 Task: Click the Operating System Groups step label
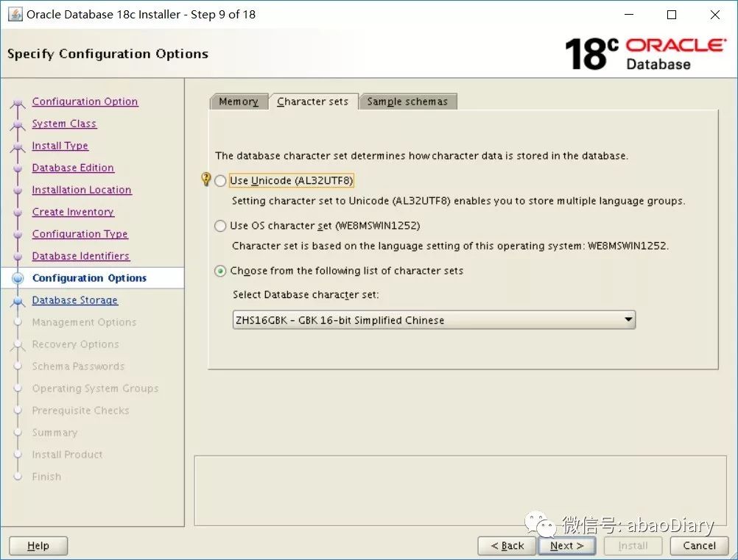tap(95, 389)
